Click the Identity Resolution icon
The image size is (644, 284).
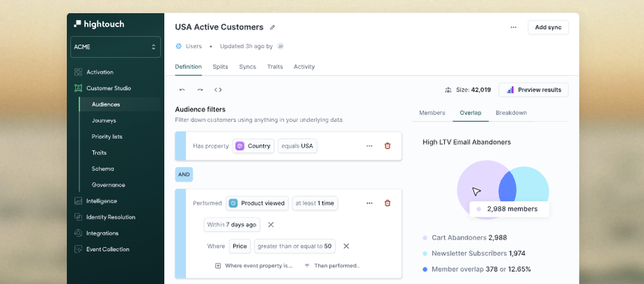pyautogui.click(x=78, y=217)
